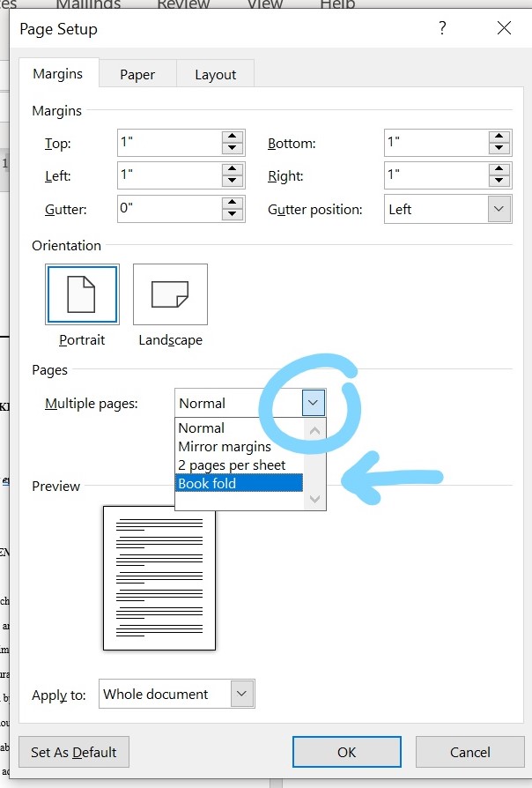Viewport: 532px width, 788px height.
Task: Select 2 pages per sheet option
Action: (232, 465)
